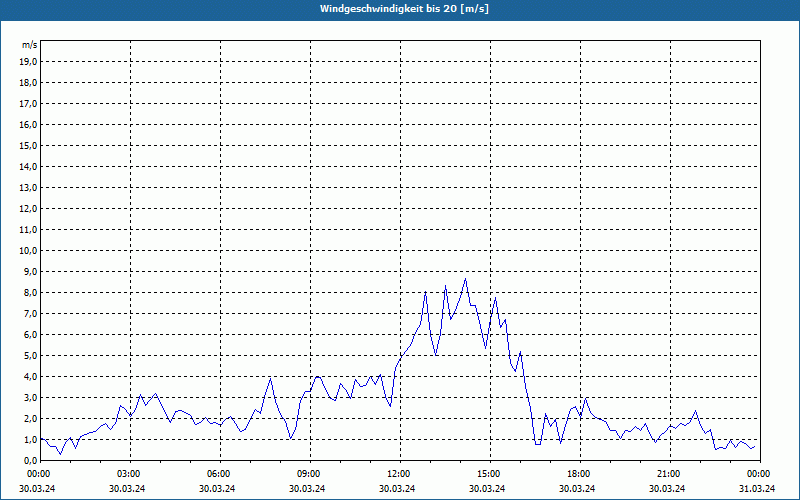Click the 30.03.24 date under 21:00

(x=667, y=489)
